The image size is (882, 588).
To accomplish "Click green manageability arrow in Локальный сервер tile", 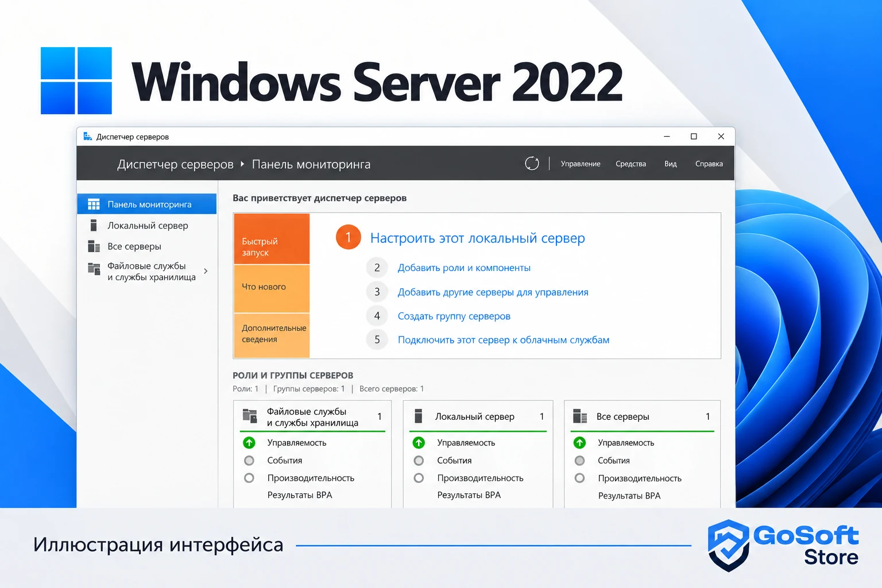I will 419,443.
